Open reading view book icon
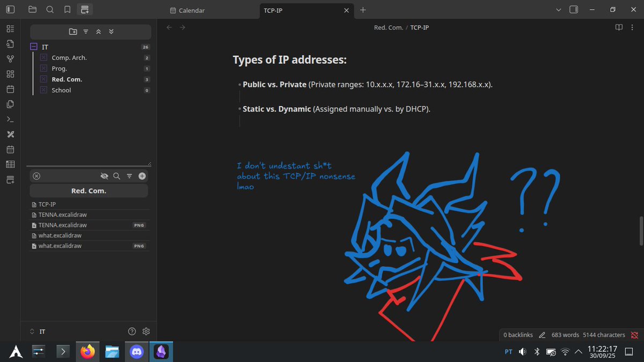The image size is (644, 362). coord(618,27)
